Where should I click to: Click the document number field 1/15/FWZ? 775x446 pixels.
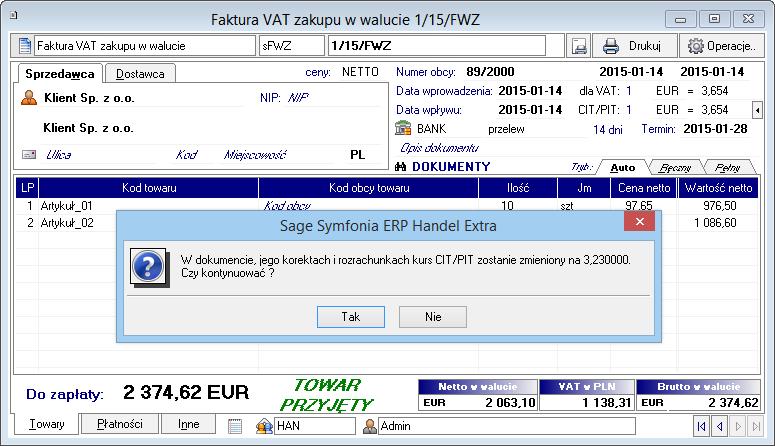coord(437,46)
